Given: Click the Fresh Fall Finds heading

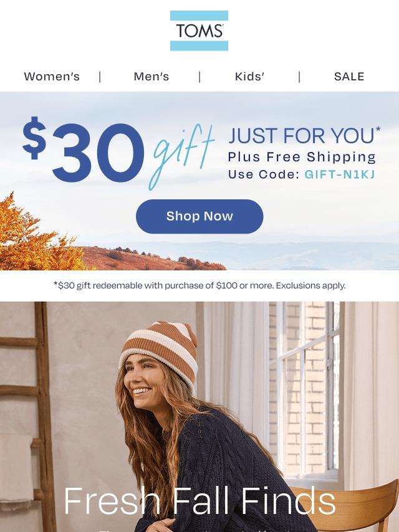Looking at the screenshot, I should 199,501.
